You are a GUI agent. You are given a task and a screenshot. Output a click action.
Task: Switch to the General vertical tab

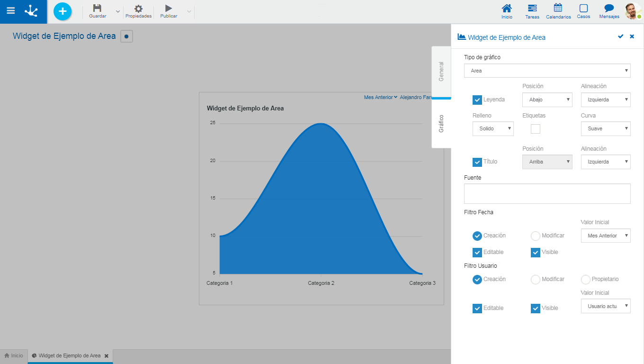click(441, 72)
